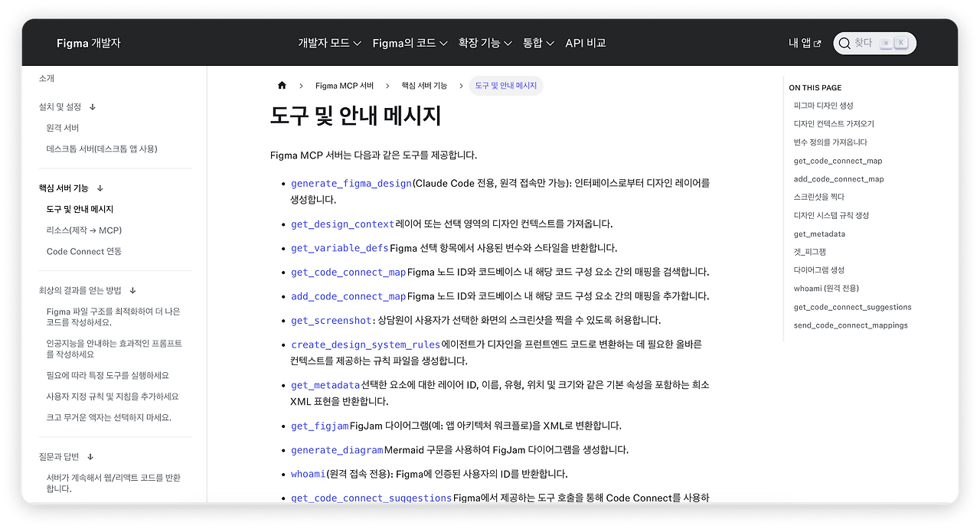Click the home icon in breadcrumb
The height and width of the screenshot is (529, 980).
point(282,86)
